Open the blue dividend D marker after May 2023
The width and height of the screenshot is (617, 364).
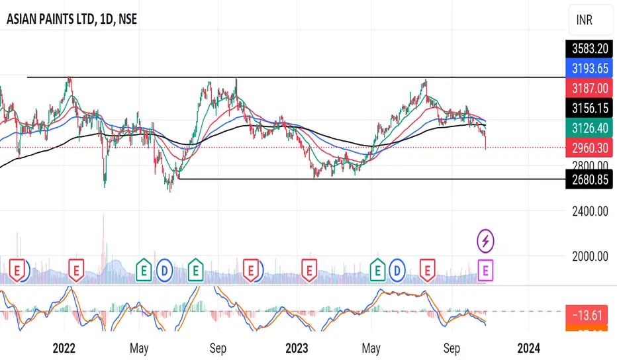pyautogui.click(x=397, y=271)
